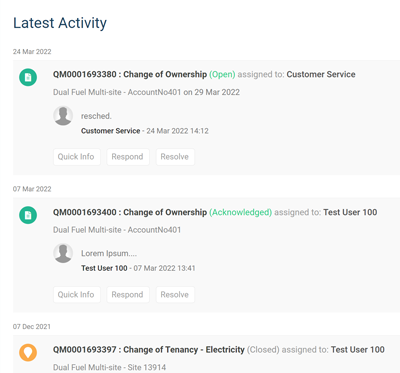Resolve the QM0001693400 acknowledged ticket
The image size is (400, 373).
(x=175, y=295)
